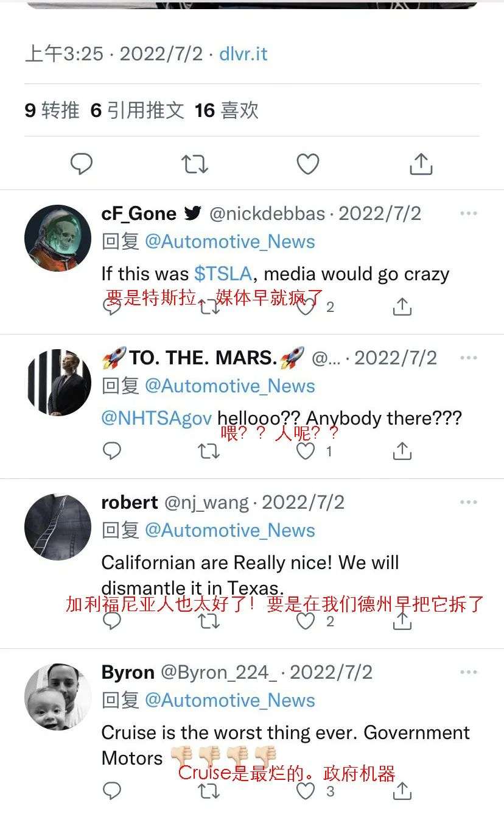The image size is (504, 814).
Task: Open cF_Gone's skull astronaut avatar
Action: click(58, 238)
